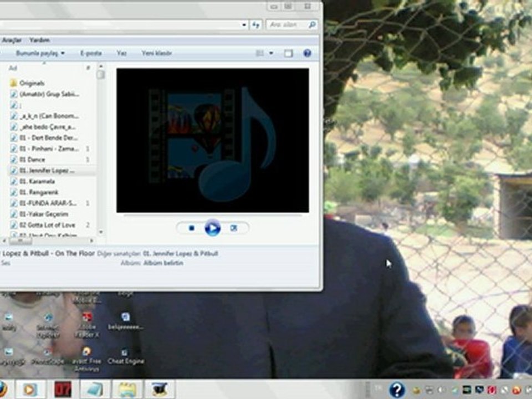This screenshot has width=532, height=399.
Task: Refresh the folder with the refresh button
Action: (x=256, y=25)
